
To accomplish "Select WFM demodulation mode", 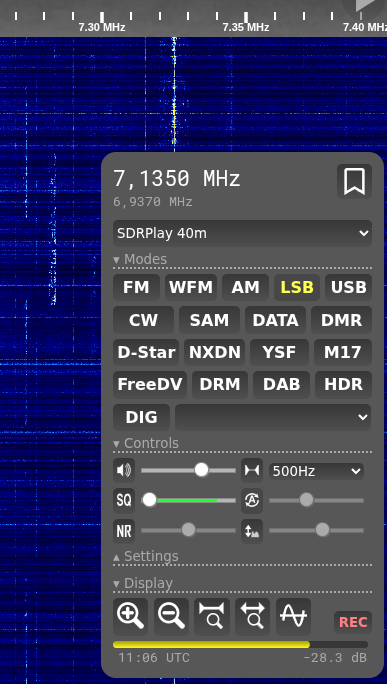I will [x=191, y=287].
